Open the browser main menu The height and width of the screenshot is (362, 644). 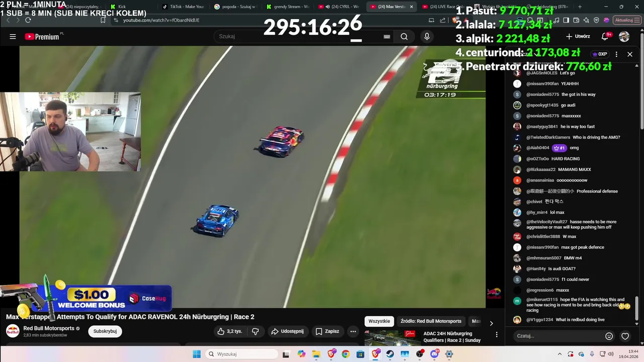(x=637, y=20)
